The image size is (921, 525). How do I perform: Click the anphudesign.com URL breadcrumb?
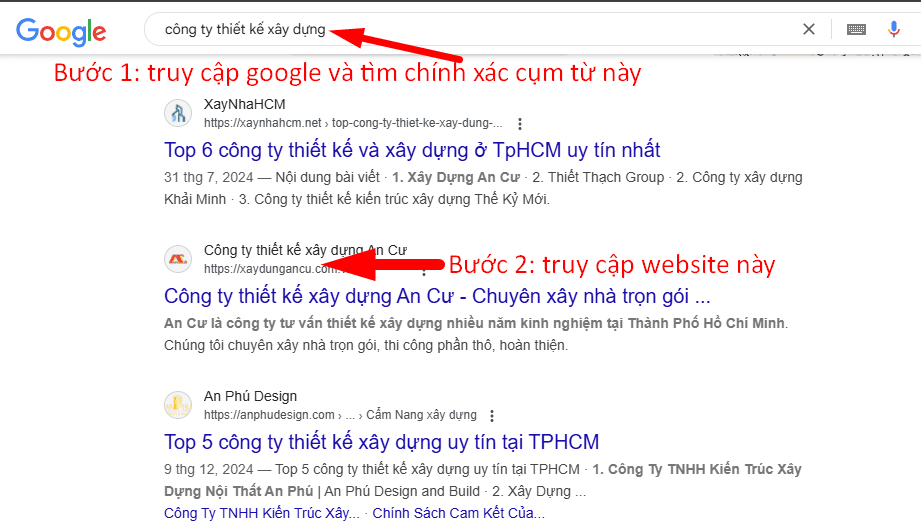(x=340, y=415)
